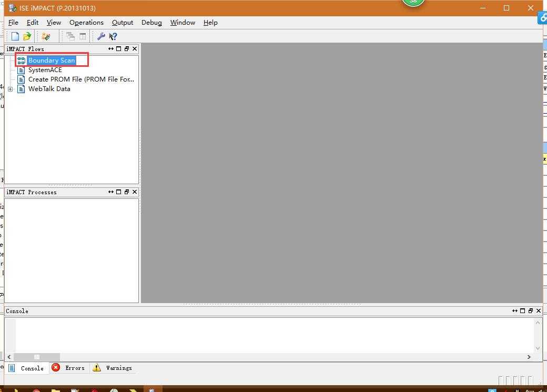Close the Console panel
The height and width of the screenshot is (392, 547).
[539, 310]
